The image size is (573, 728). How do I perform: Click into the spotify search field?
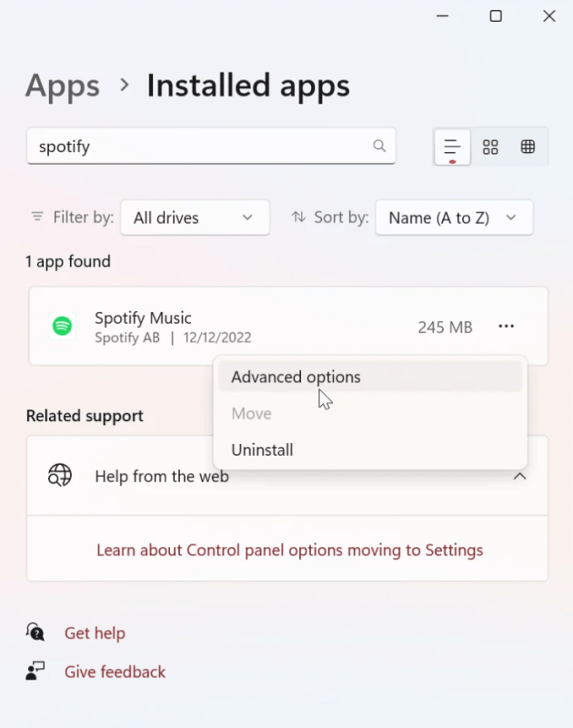tap(211, 146)
